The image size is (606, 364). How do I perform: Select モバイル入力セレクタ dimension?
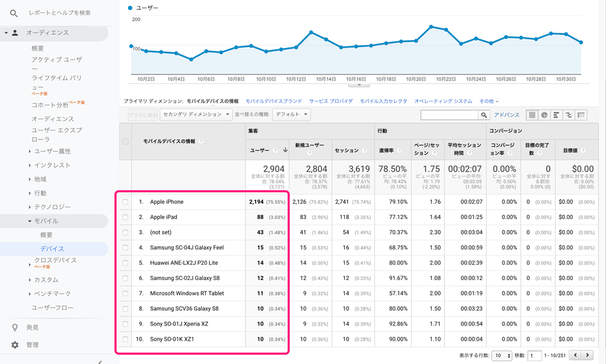[x=383, y=101]
